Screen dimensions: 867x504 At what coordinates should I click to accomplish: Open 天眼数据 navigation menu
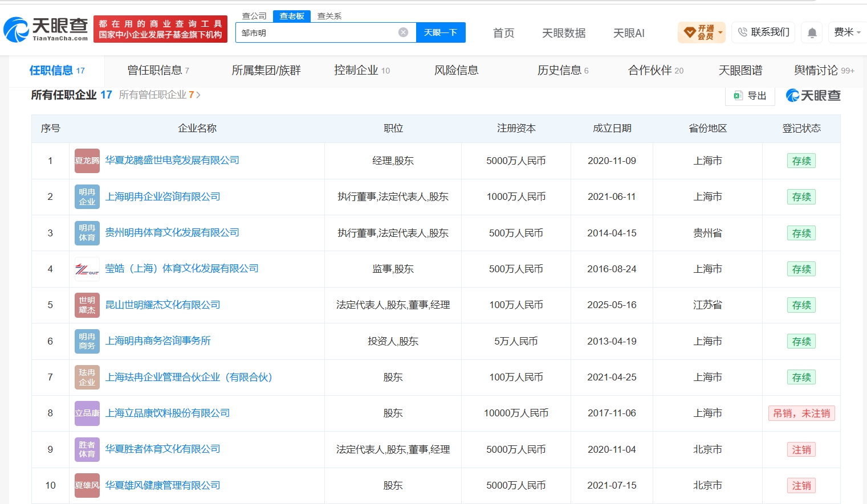click(564, 33)
